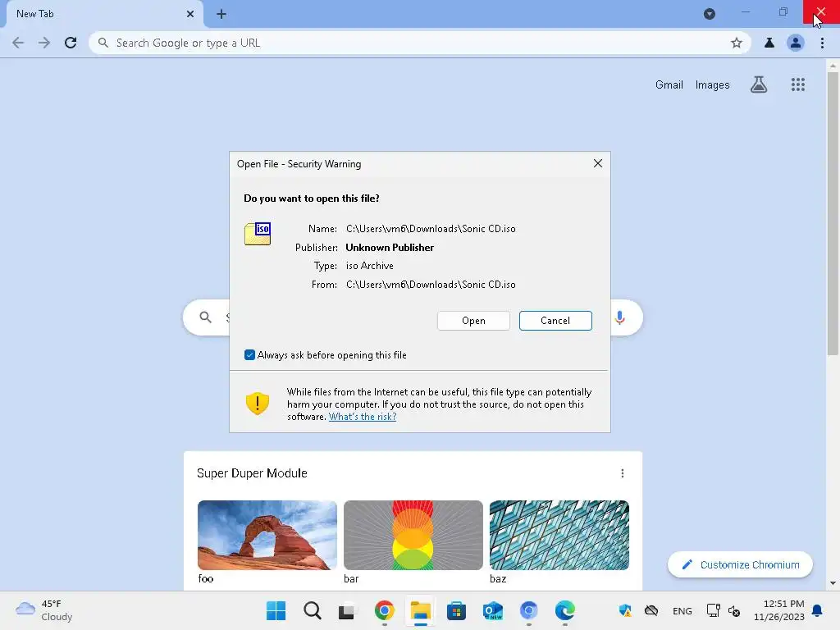Open the baz glass building thumbnail
Viewport: 840px width, 630px height.
559,535
